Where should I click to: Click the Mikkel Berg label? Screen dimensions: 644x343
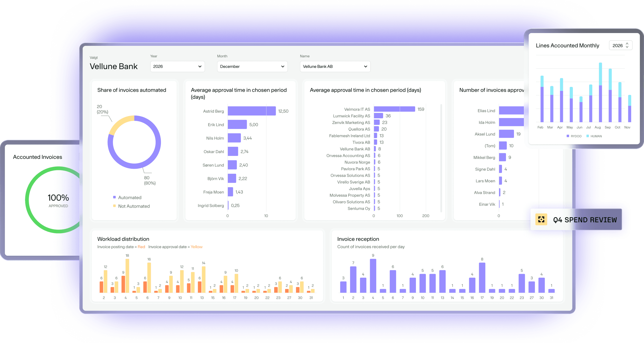pyautogui.click(x=484, y=157)
